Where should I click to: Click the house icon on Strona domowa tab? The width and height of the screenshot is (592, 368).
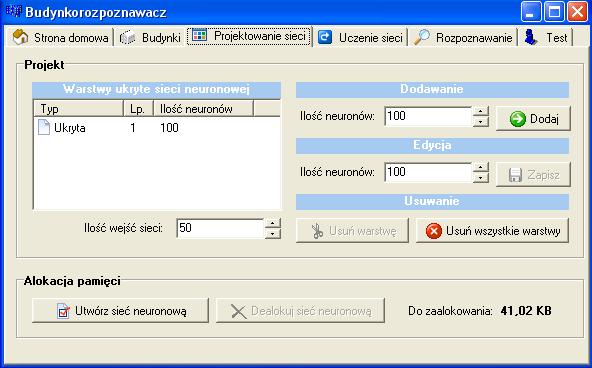tap(20, 37)
